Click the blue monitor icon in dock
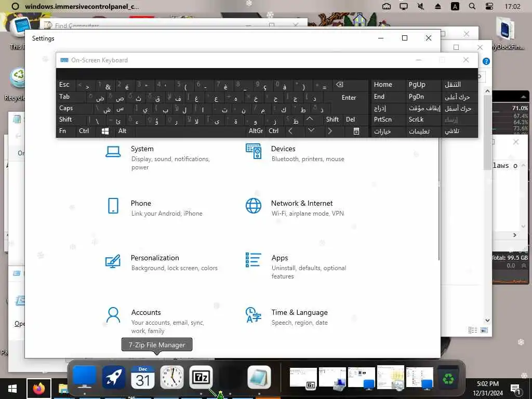Image resolution: width=532 pixels, height=399 pixels. click(85, 377)
